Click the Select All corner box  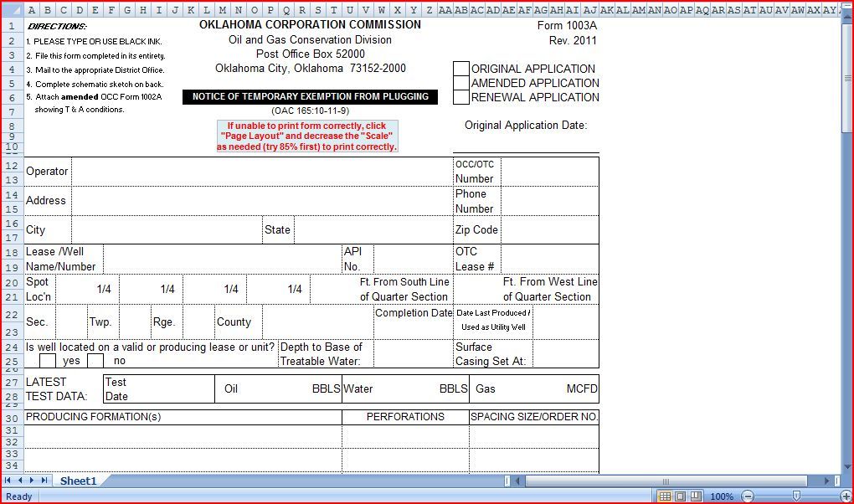(12, 10)
